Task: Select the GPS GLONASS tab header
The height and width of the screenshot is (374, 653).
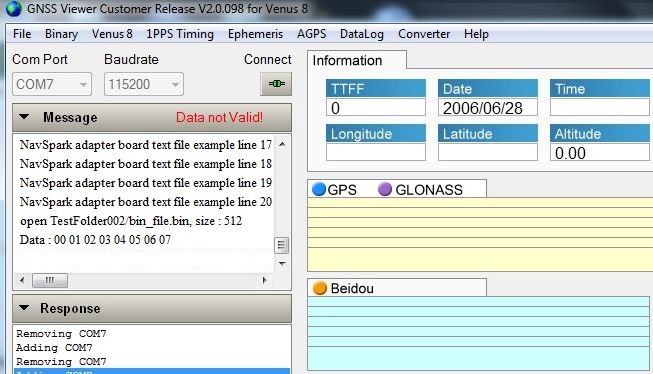Action: pos(397,189)
